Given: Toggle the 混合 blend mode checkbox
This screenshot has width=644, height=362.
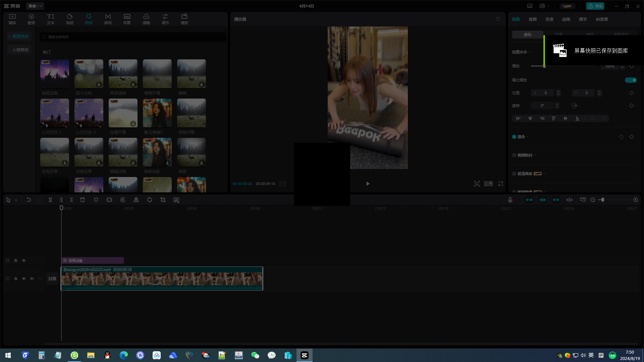Looking at the screenshot, I should click(x=514, y=136).
